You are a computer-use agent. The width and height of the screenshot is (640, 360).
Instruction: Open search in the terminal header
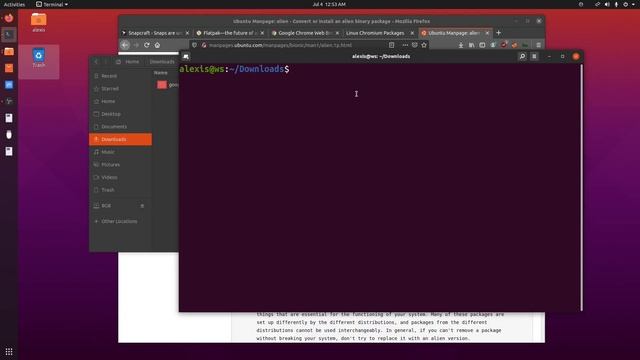coord(522,56)
